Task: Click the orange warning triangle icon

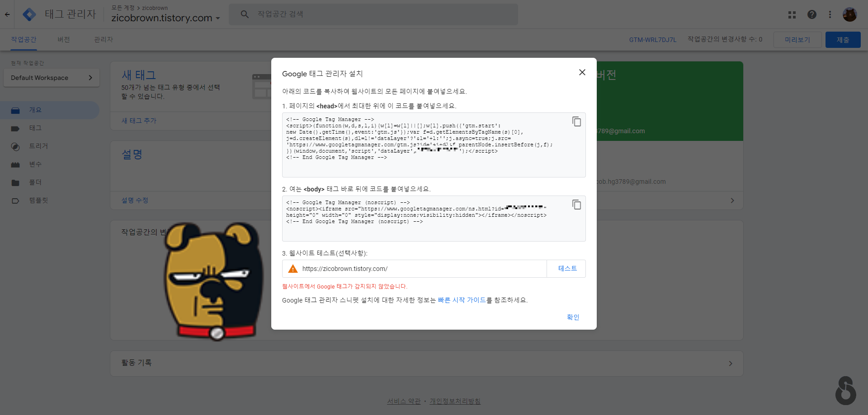Action: tap(293, 269)
